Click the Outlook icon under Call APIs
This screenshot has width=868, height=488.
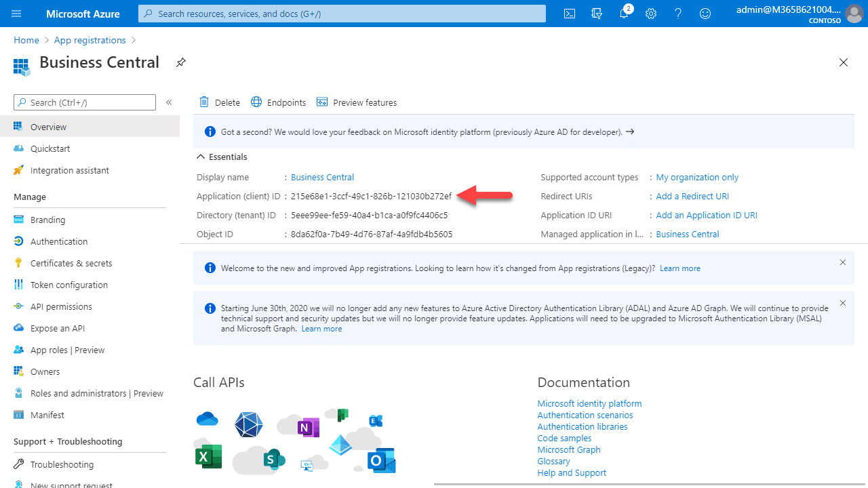(x=381, y=460)
